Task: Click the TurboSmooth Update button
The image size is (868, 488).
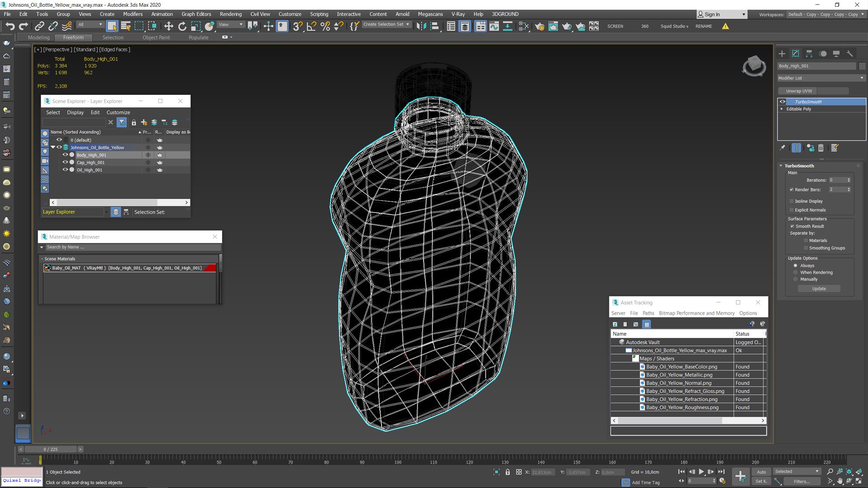Action: 819,289
